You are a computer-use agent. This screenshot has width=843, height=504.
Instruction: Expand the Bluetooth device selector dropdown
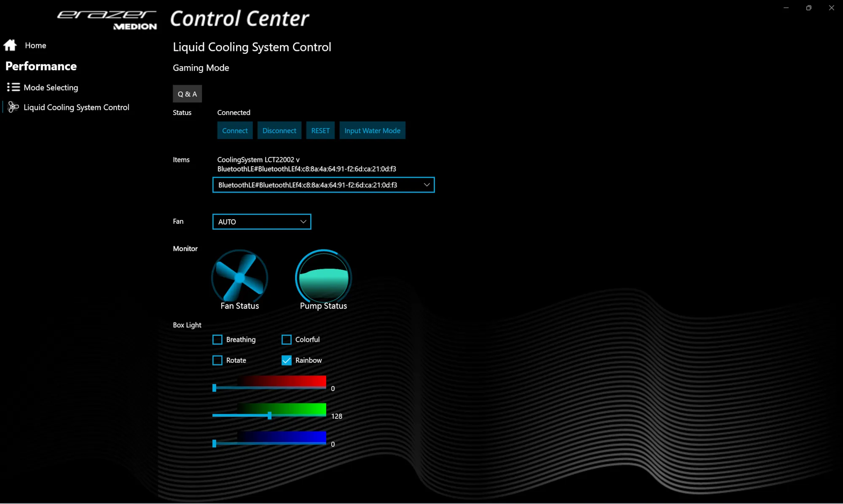427,185
